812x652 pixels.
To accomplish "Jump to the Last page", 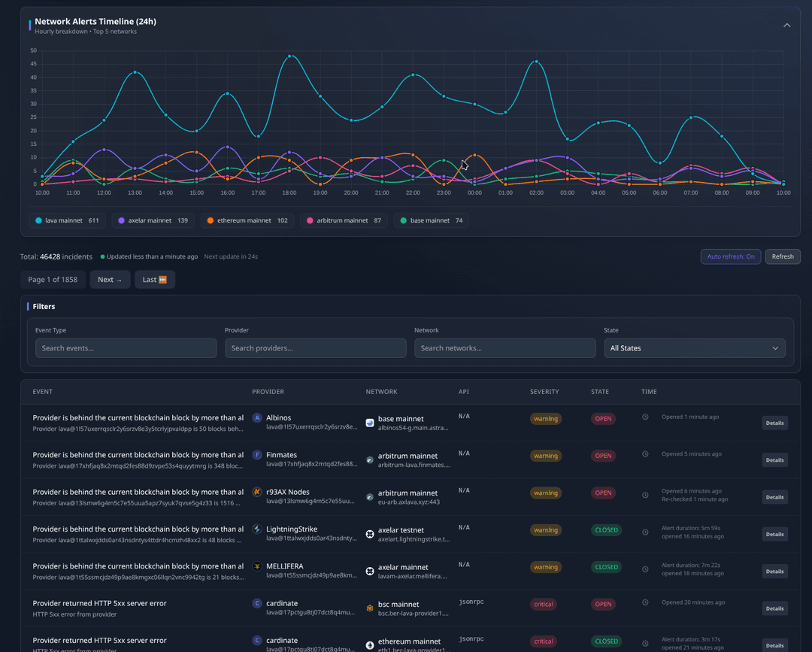I will point(154,279).
